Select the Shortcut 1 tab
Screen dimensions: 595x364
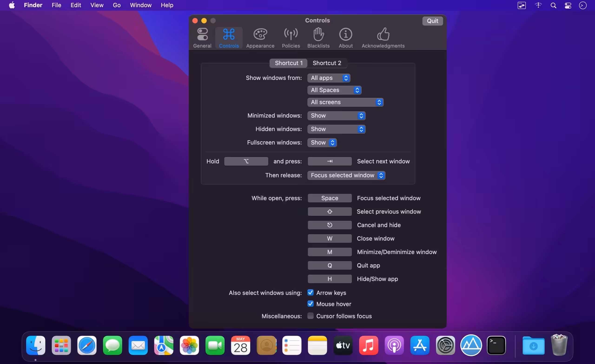click(289, 63)
